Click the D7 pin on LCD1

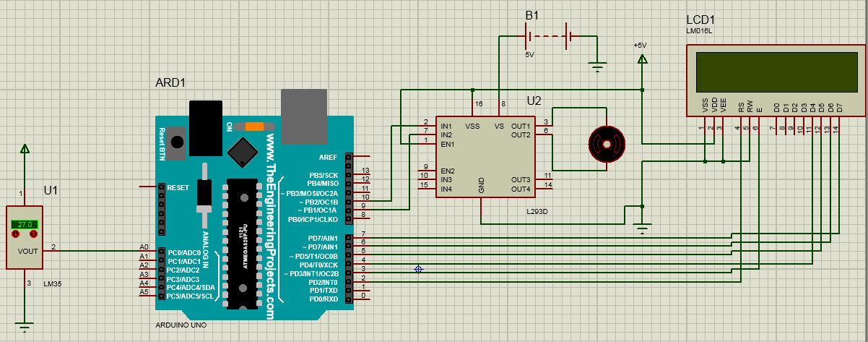[840, 108]
